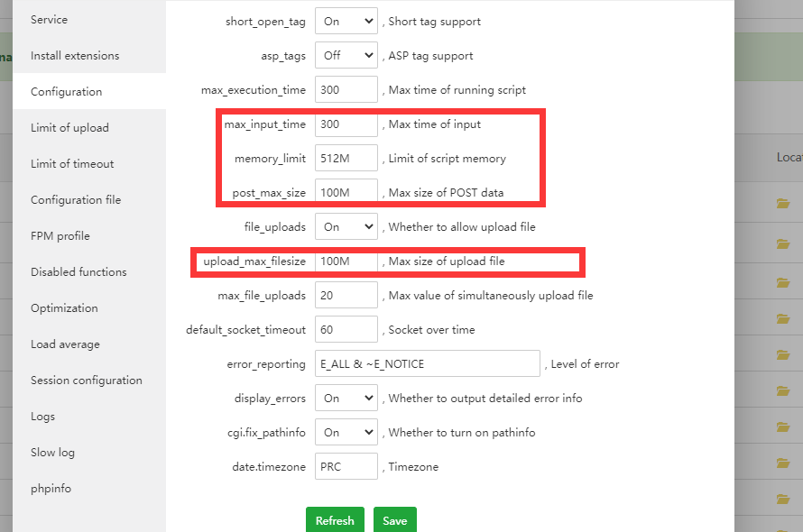Image resolution: width=803 pixels, height=532 pixels.
Task: Focus the date.timezone input field
Action: tap(346, 467)
